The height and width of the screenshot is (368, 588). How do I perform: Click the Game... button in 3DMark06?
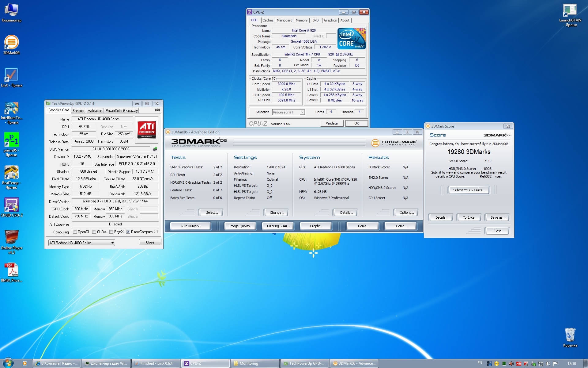[401, 226]
